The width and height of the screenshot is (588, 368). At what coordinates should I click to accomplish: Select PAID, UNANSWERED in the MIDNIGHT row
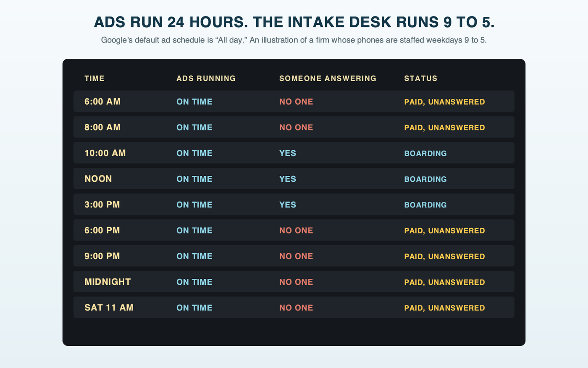pyautogui.click(x=444, y=282)
